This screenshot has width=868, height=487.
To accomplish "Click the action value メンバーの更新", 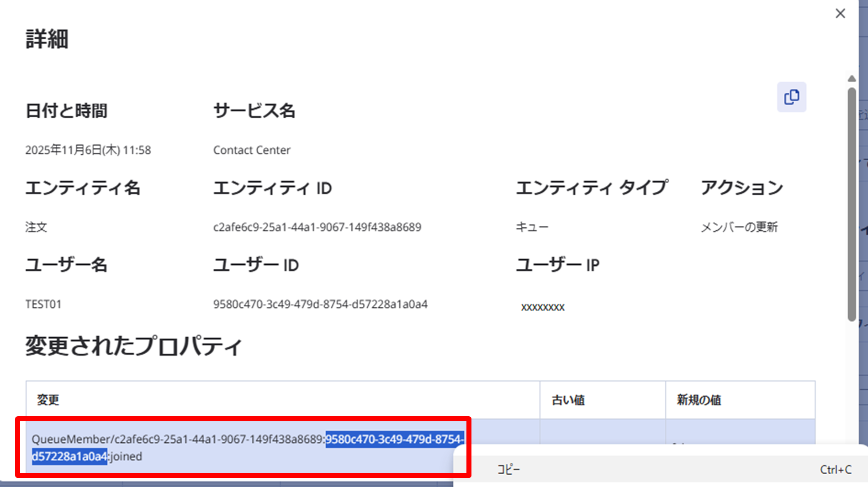I will click(739, 227).
